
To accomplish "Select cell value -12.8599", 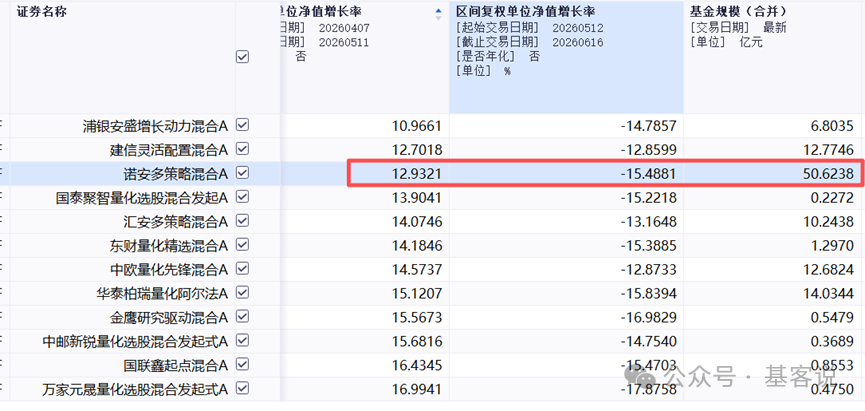I will tap(648, 150).
